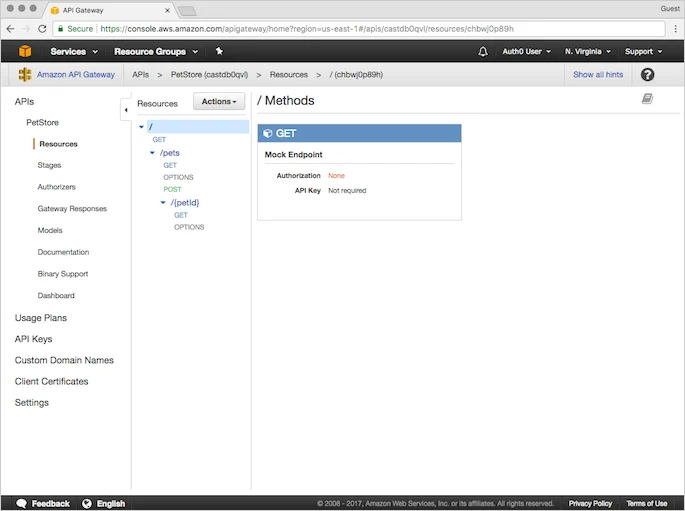Click the browser address bar URL
685x511 pixels.
click(x=307, y=29)
